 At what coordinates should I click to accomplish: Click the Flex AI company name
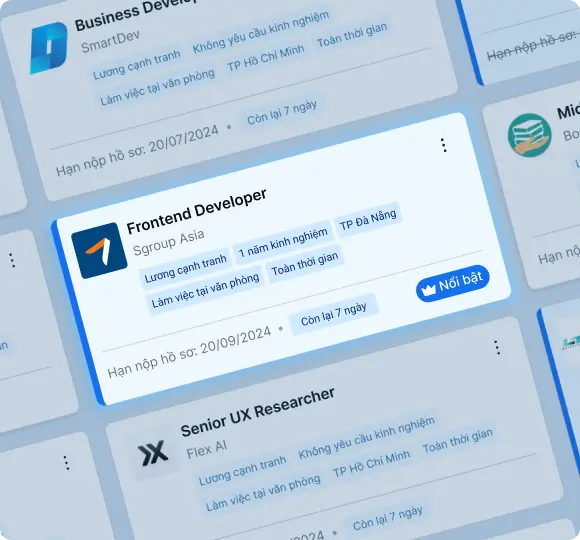click(207, 449)
